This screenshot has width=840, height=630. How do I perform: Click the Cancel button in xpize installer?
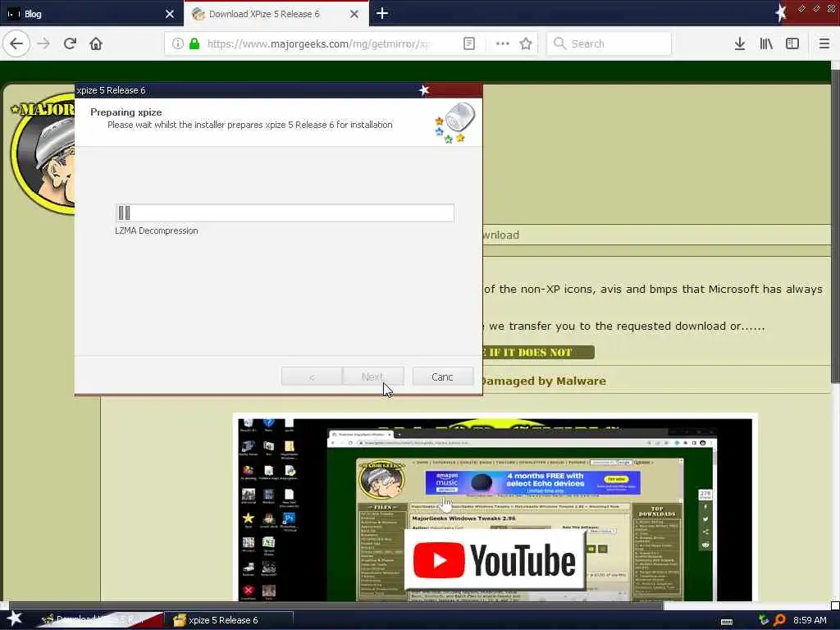tap(442, 377)
